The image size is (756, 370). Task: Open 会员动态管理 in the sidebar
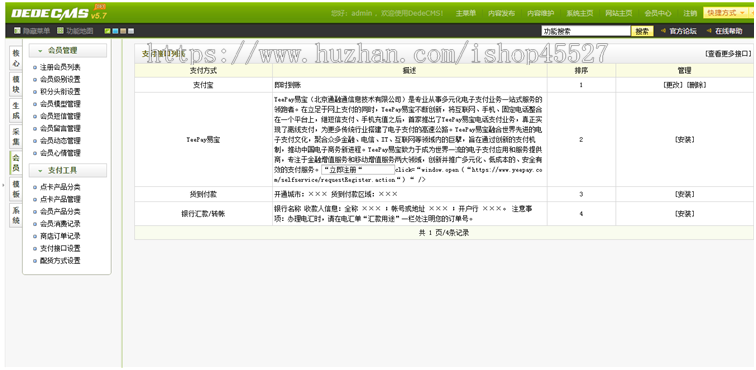tap(60, 141)
